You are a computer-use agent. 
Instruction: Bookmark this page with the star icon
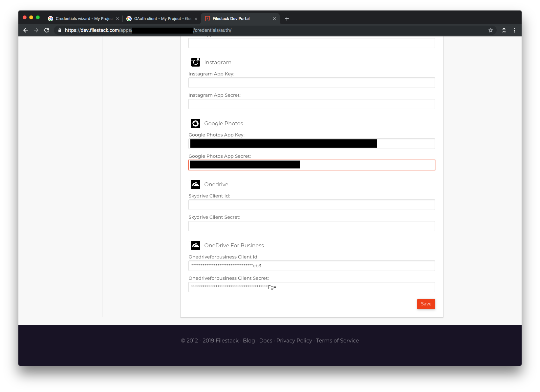pos(491,30)
